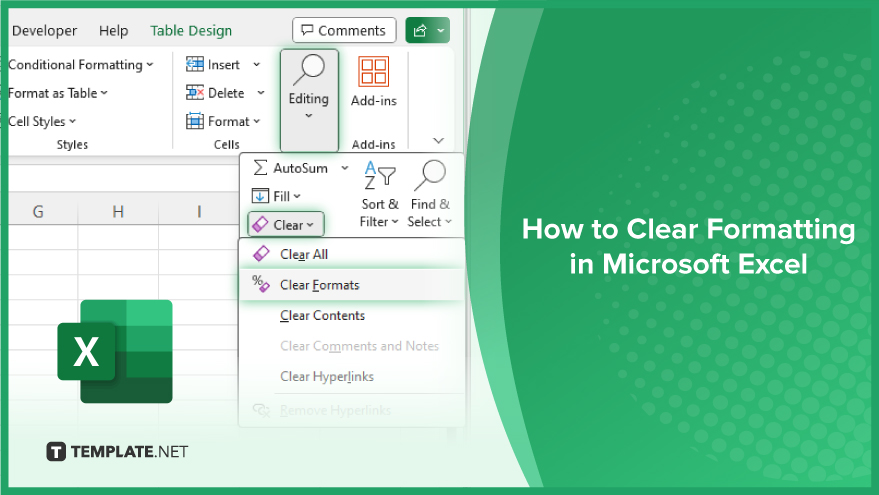Click the Comments button
Screen dimensions: 879x495
(x=344, y=30)
